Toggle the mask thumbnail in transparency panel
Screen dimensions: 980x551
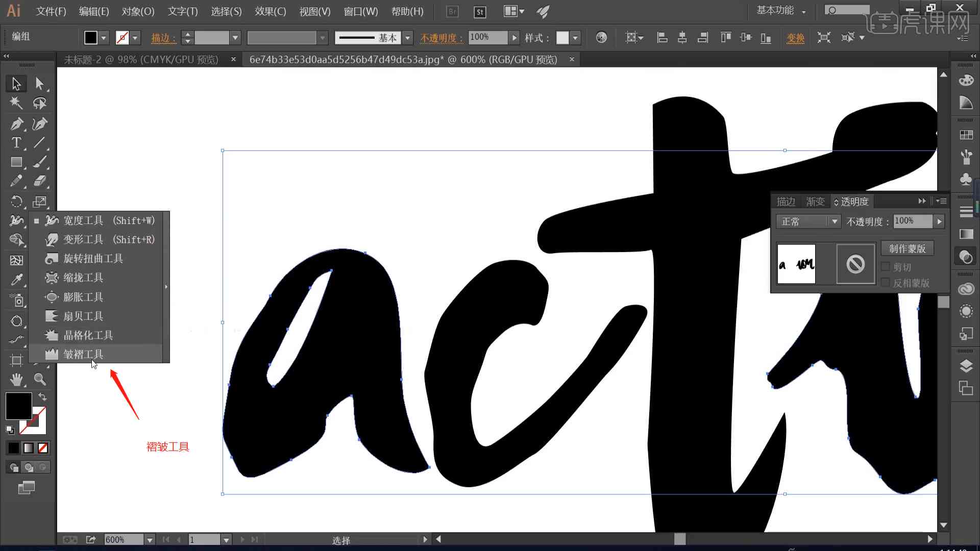[855, 263]
